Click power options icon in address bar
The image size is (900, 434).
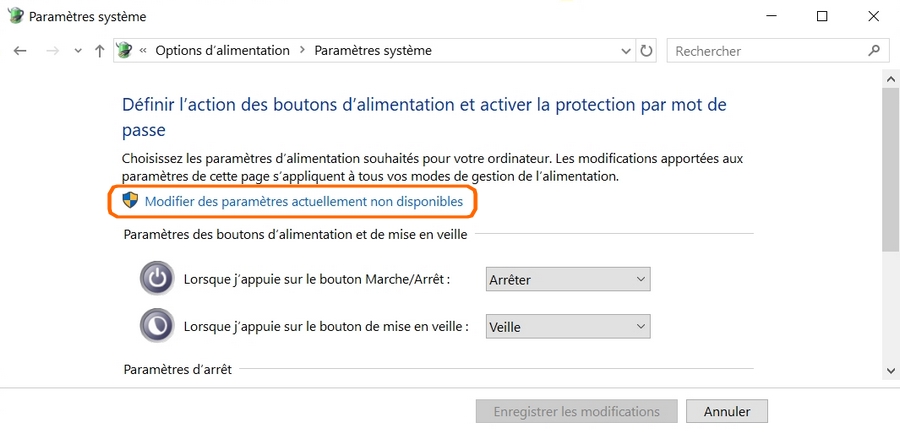coord(125,51)
